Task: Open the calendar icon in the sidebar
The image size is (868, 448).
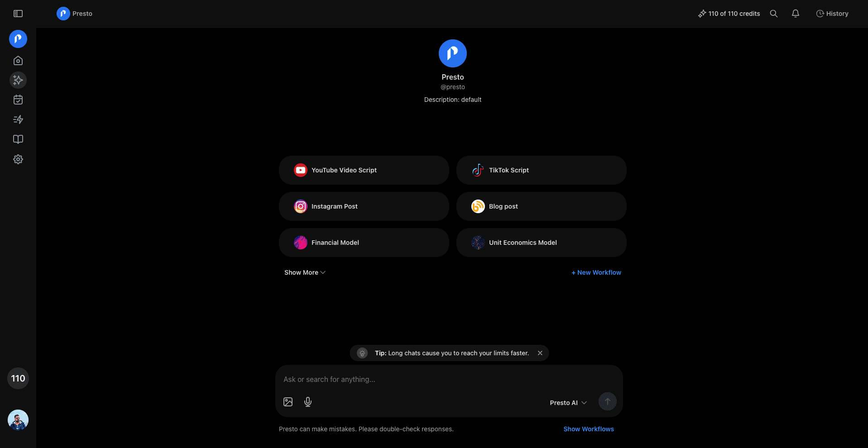Action: point(18,100)
